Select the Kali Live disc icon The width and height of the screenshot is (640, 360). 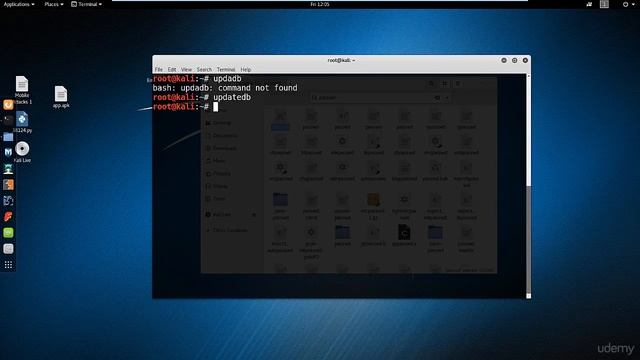point(22,152)
